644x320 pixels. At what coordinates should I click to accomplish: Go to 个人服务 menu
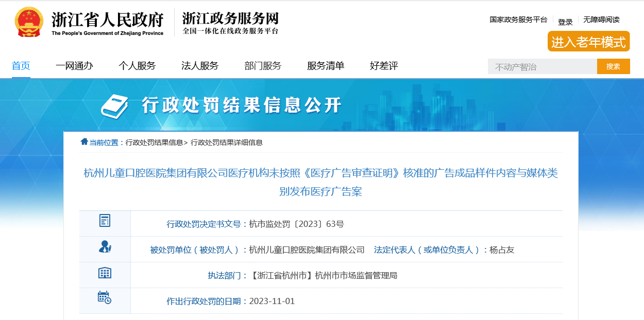tap(137, 66)
